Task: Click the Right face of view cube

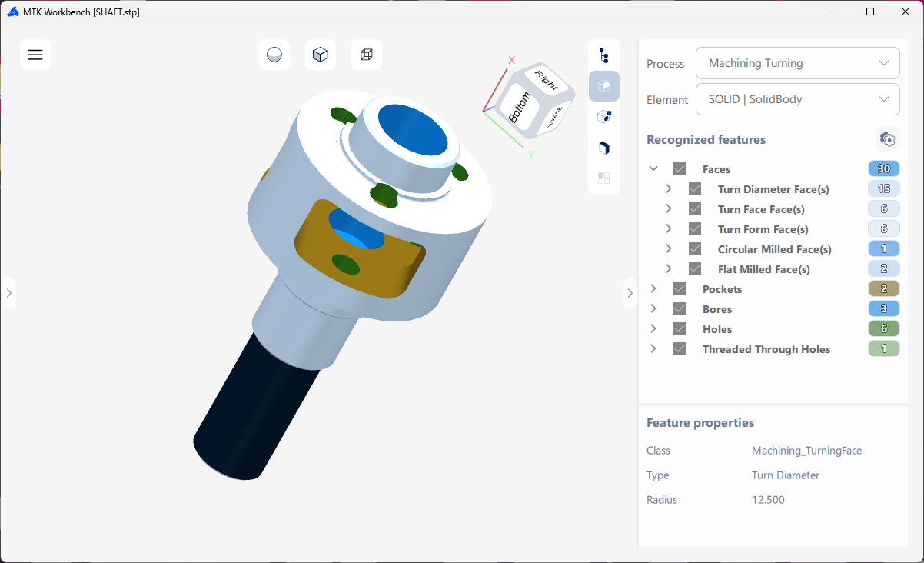Action: coord(547,80)
